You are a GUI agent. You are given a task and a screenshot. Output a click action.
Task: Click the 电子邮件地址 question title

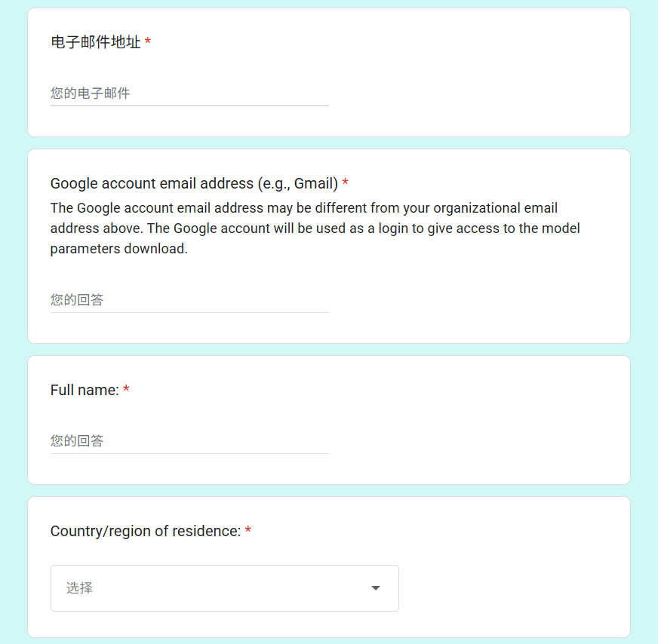tap(96, 42)
